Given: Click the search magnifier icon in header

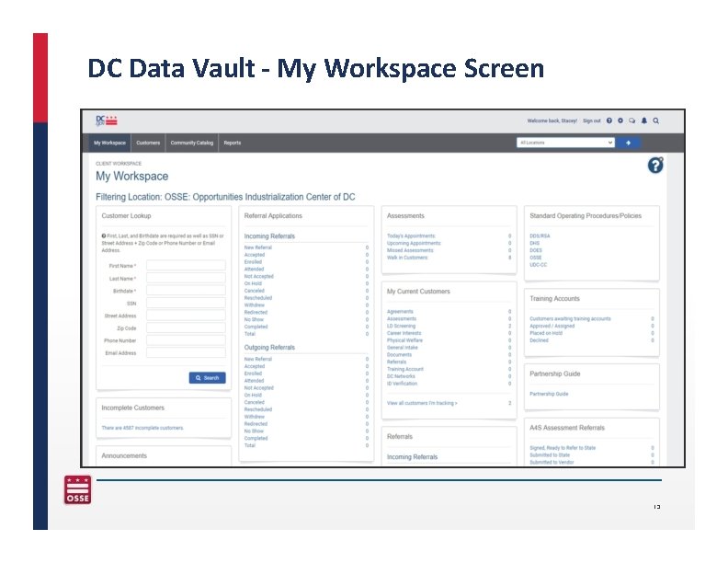Looking at the screenshot, I should [x=656, y=121].
